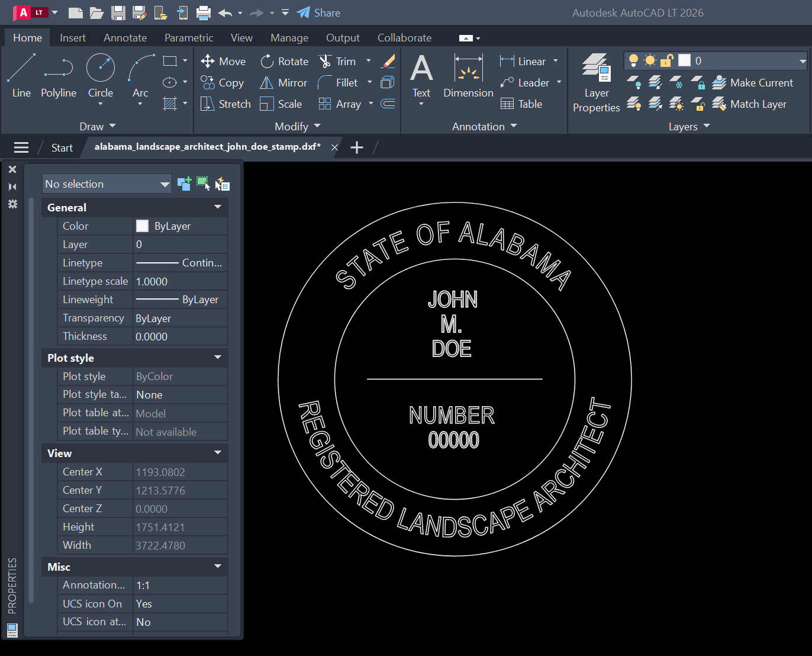The height and width of the screenshot is (656, 812).
Task: Collapse the View section
Action: point(218,452)
